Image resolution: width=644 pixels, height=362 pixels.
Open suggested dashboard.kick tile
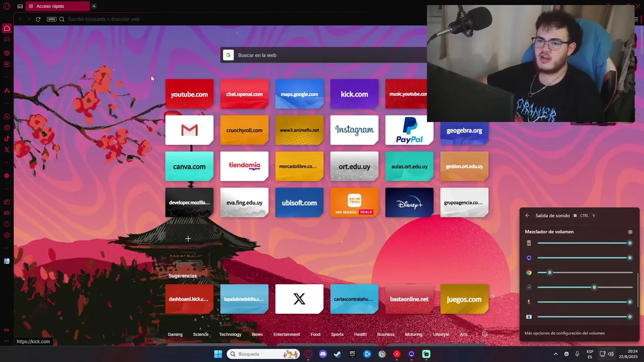(x=189, y=299)
